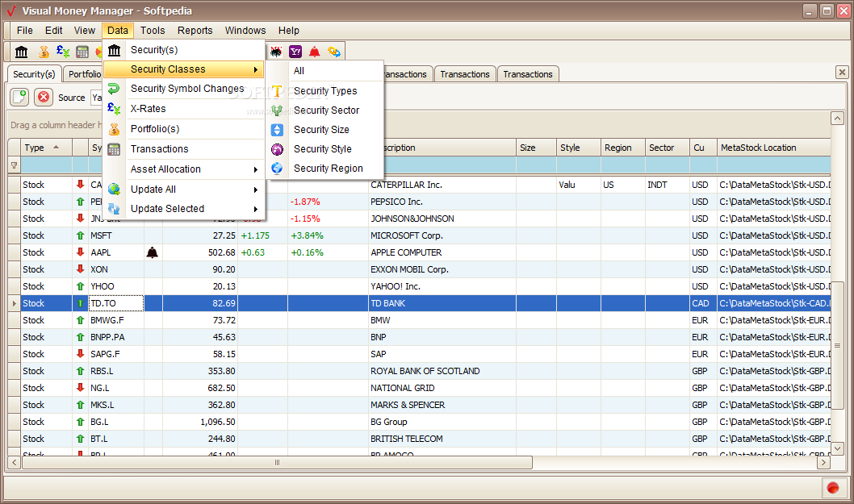
Task: Click the 1,096.50 price cell
Action: coord(200,422)
